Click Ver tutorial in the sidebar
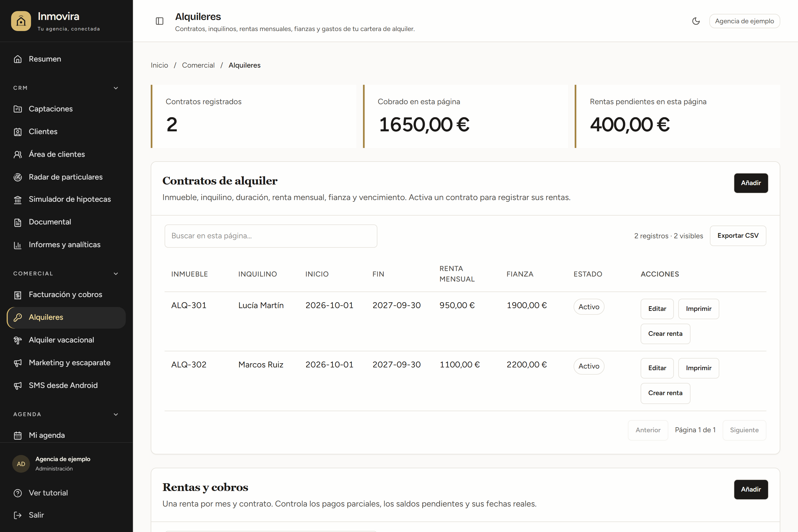The image size is (798, 532). coord(66,493)
